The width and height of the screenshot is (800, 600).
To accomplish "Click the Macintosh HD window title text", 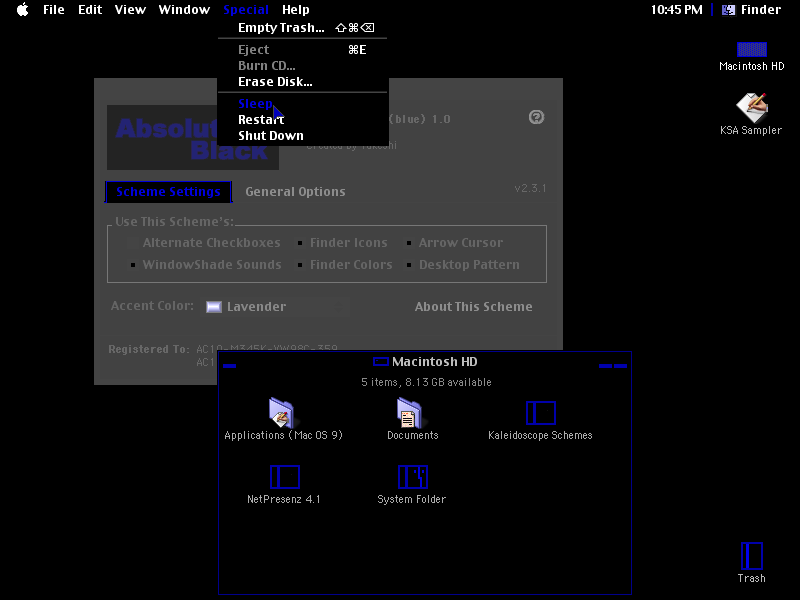I will click(435, 362).
